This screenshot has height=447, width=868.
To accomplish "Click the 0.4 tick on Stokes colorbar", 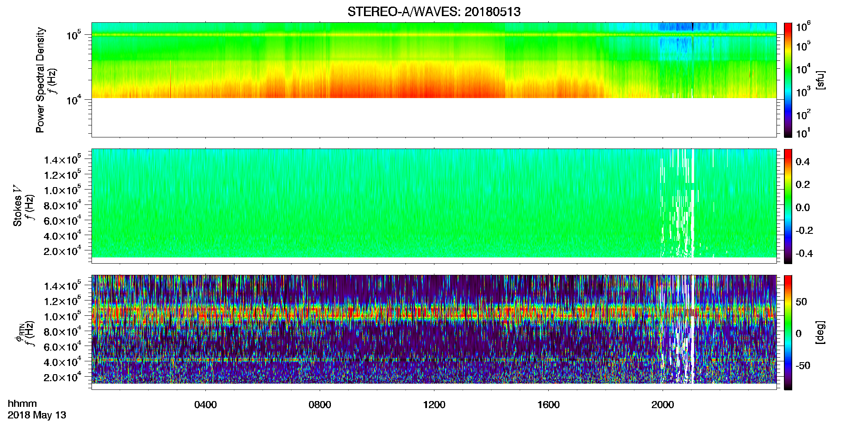I will point(803,162).
